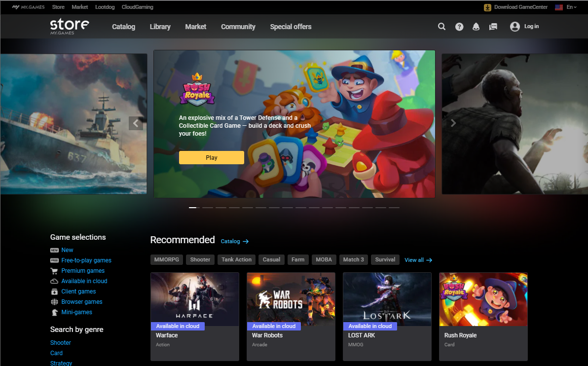Screen dimensions: 588x366
Task: Open the Library menu
Action: pos(160,27)
